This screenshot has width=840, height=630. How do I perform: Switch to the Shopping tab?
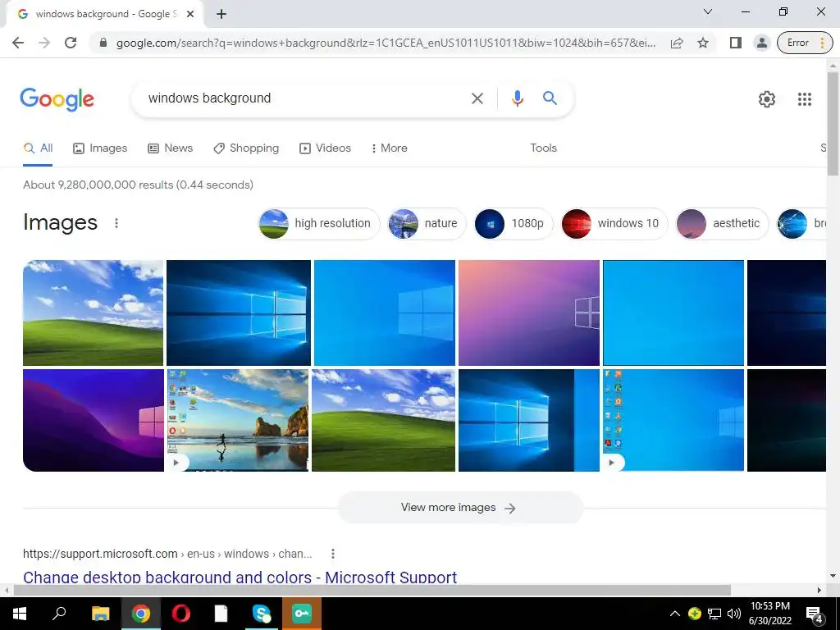[246, 148]
